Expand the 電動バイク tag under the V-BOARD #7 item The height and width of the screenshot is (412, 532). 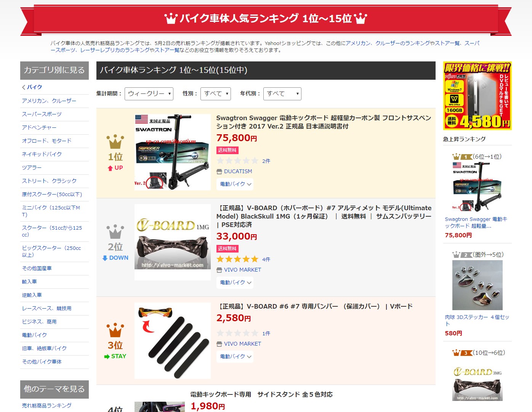pos(235,283)
